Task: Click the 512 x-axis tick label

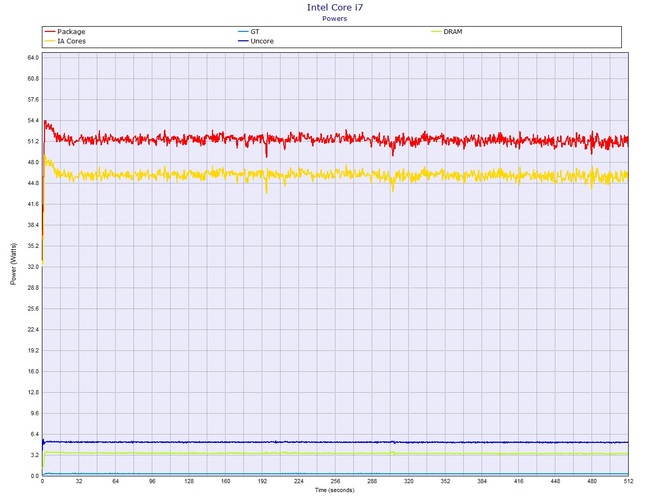Action: (x=629, y=481)
